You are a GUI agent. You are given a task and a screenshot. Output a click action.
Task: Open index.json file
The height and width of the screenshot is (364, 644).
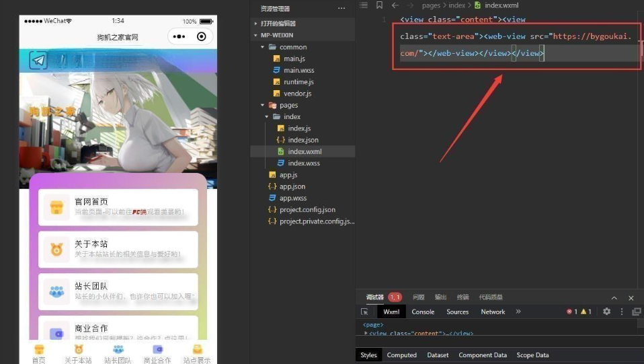(303, 140)
